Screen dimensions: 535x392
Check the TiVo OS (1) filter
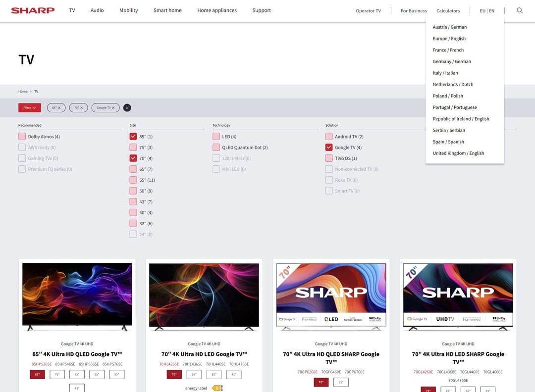point(329,158)
